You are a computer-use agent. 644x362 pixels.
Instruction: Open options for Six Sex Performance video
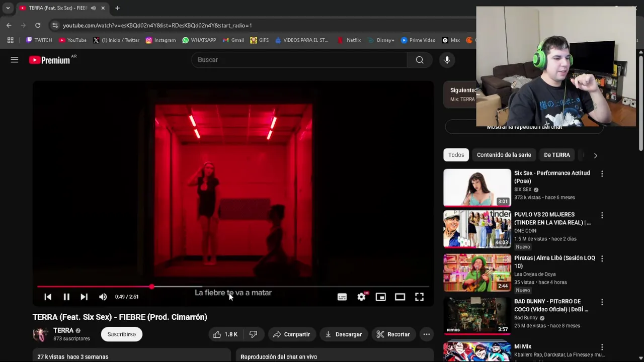602,173
